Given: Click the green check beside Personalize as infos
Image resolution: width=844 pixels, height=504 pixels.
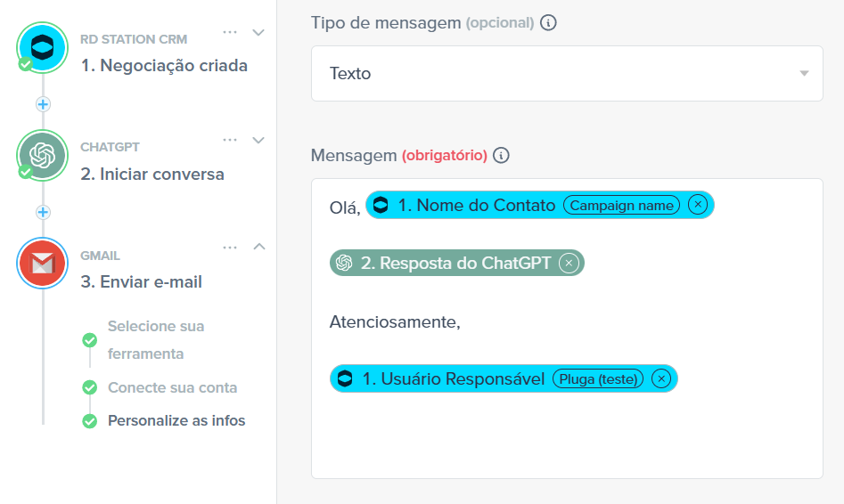Looking at the screenshot, I should point(90,420).
